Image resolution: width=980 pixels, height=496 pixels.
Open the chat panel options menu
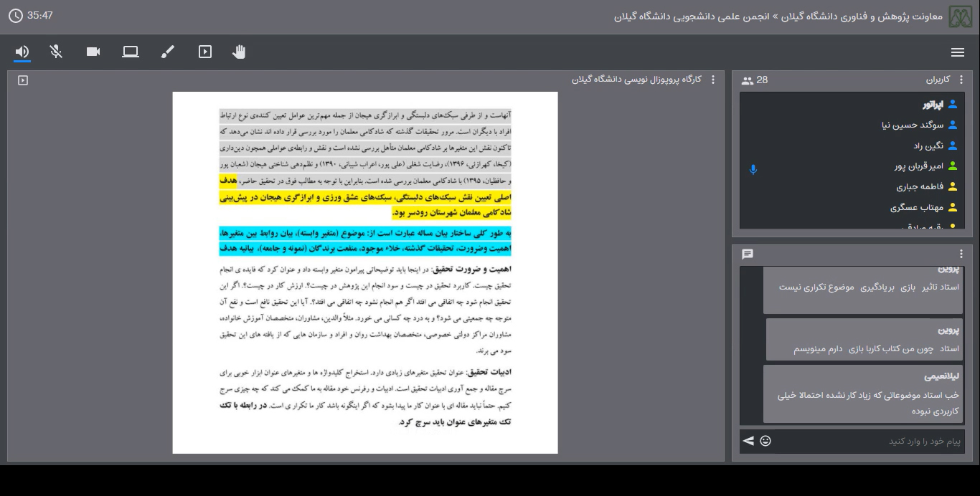click(961, 254)
